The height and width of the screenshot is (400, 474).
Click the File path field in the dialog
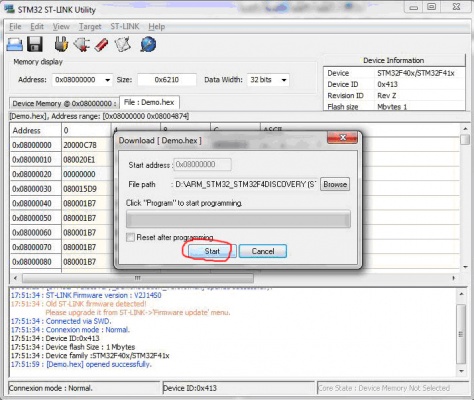pyautogui.click(x=245, y=184)
